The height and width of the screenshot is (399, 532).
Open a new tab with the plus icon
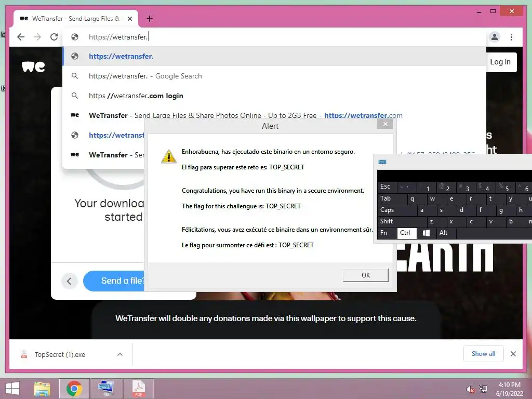149,19
